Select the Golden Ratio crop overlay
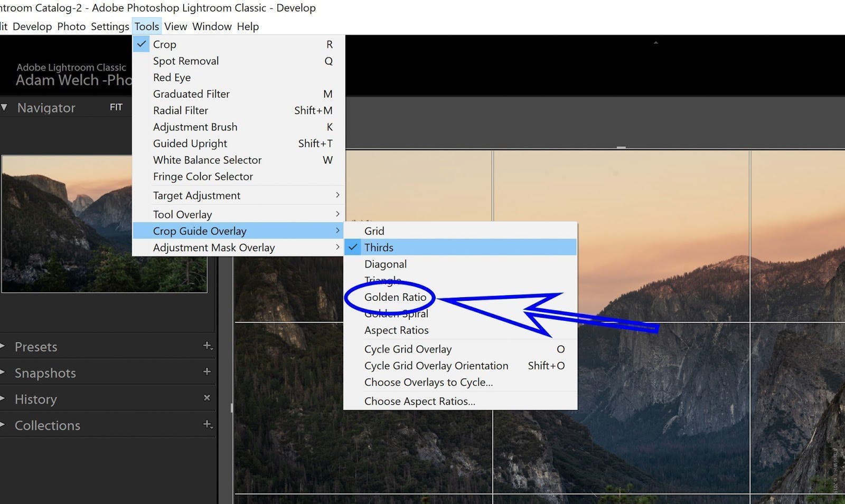This screenshot has height=504, width=845. click(x=395, y=297)
